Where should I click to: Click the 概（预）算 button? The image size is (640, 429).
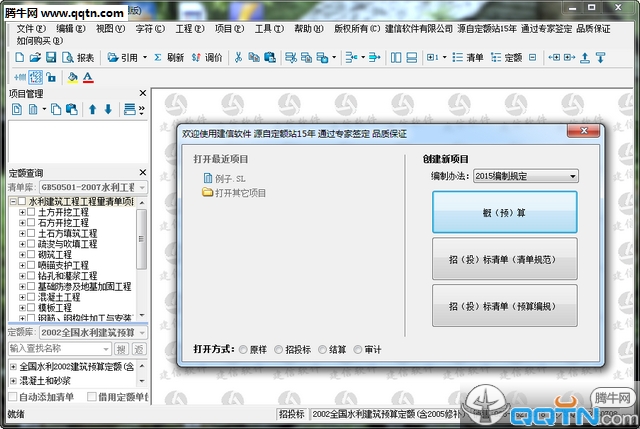[x=504, y=212]
